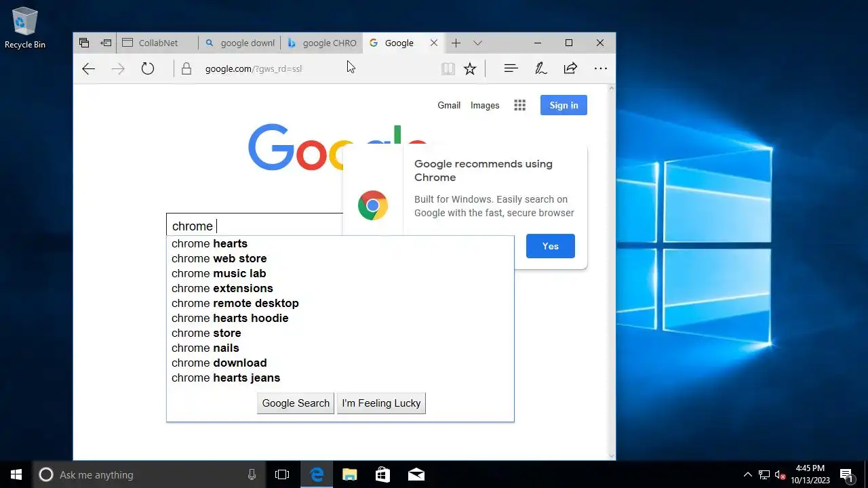Click the taskbar clock and date

click(x=810, y=474)
